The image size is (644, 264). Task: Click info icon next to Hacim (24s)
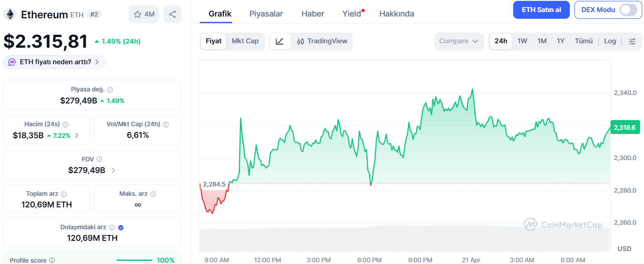tap(66, 124)
